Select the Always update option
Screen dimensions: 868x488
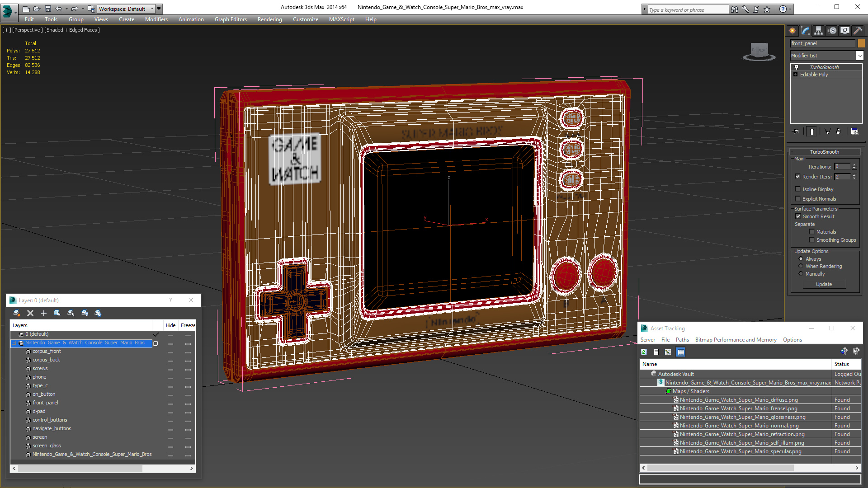point(801,259)
